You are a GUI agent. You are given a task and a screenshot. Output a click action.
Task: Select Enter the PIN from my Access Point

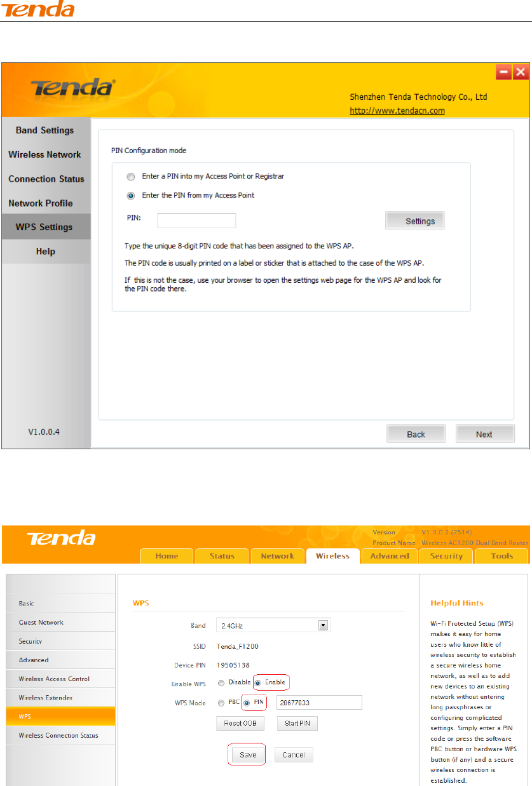pyautogui.click(x=131, y=196)
